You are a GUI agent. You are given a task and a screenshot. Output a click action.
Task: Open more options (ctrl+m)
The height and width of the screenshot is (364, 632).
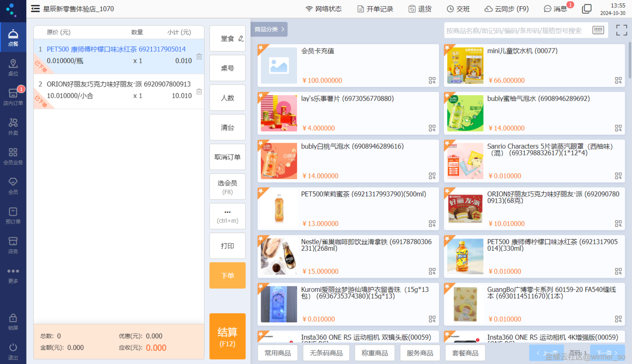(x=227, y=216)
